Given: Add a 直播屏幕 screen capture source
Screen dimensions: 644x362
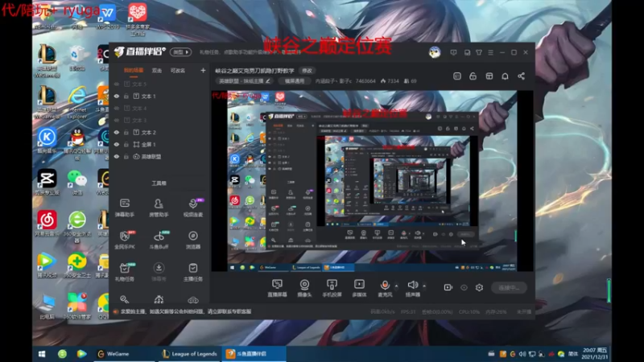Looking at the screenshot, I should [277, 288].
